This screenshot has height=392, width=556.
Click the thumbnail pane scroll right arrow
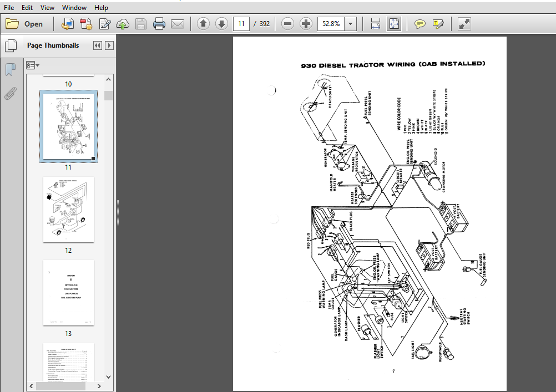pos(99,386)
